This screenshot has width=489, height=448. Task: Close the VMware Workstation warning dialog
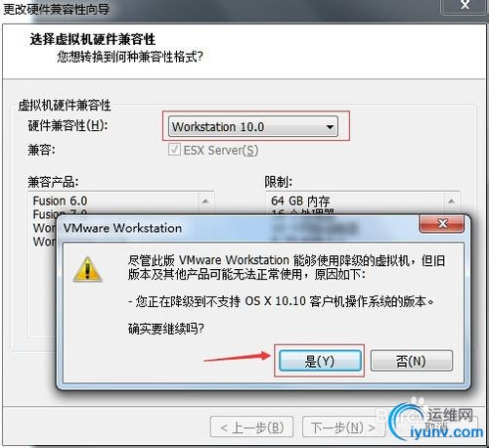coord(441,223)
